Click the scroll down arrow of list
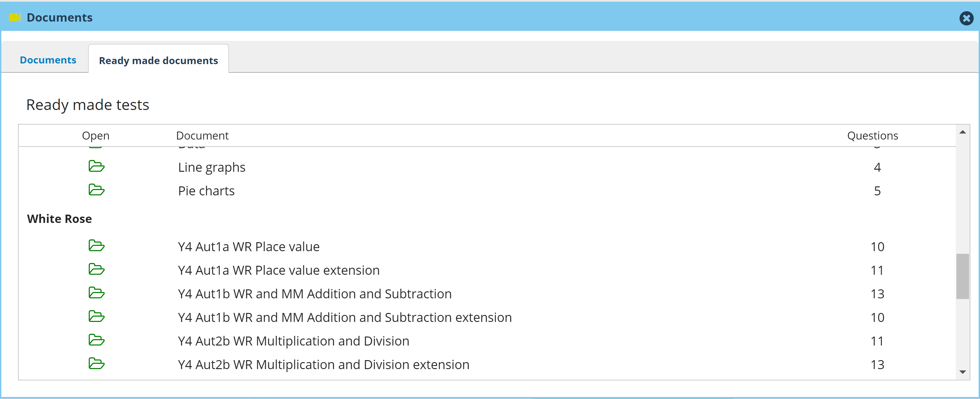Viewport: 980px width, 399px height. pyautogui.click(x=962, y=372)
